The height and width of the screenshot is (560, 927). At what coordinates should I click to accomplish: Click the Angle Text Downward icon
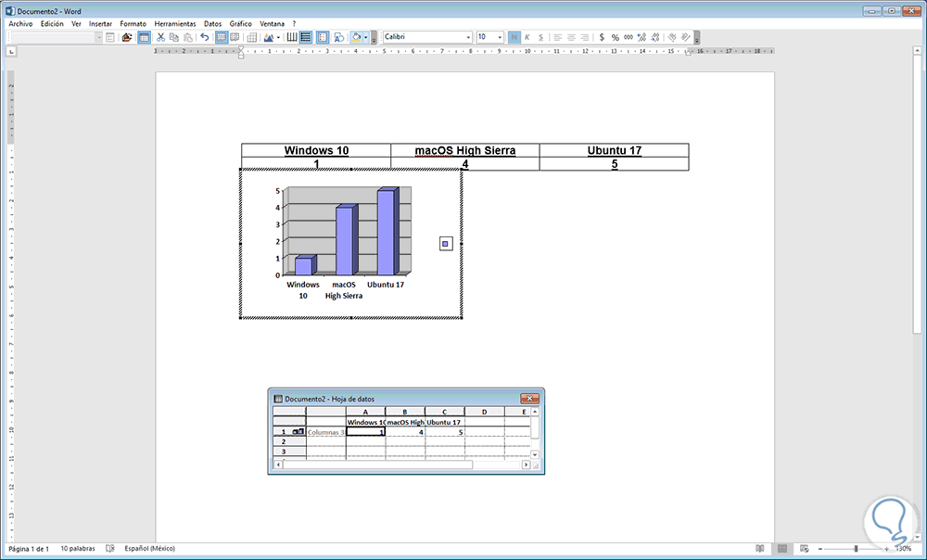[672, 37]
